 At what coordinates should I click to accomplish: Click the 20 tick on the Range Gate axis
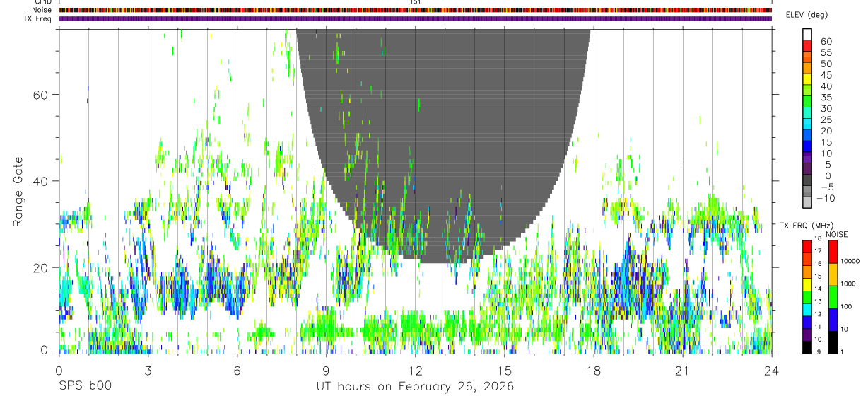(42, 267)
